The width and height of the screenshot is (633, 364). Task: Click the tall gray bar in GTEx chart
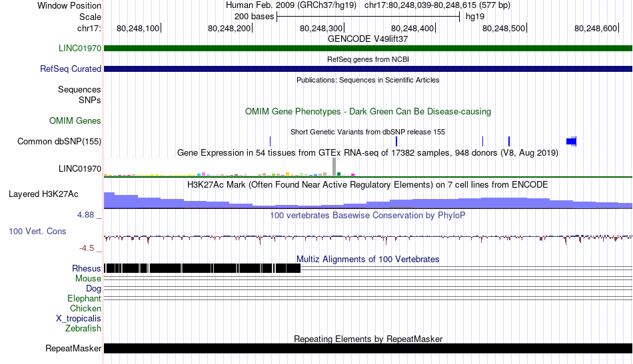[334, 167]
